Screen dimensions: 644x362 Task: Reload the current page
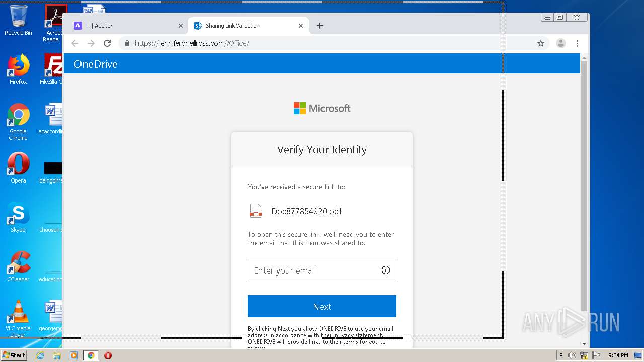pyautogui.click(x=107, y=43)
